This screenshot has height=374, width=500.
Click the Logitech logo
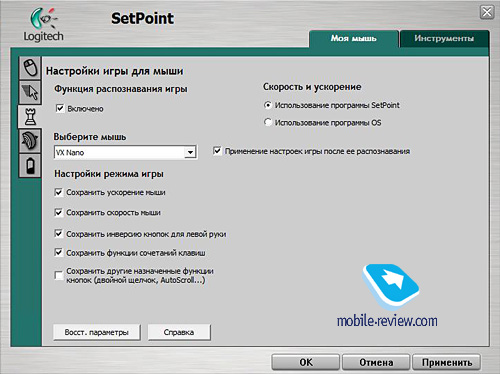[43, 25]
